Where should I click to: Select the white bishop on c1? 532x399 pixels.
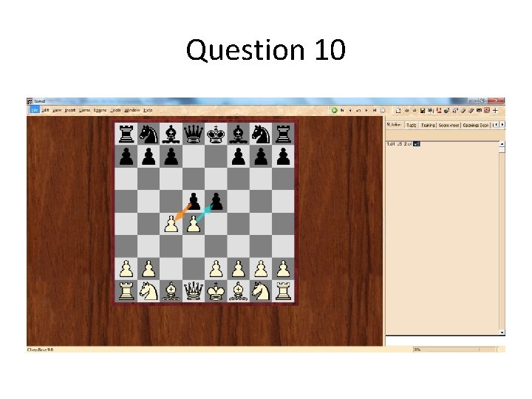171,291
